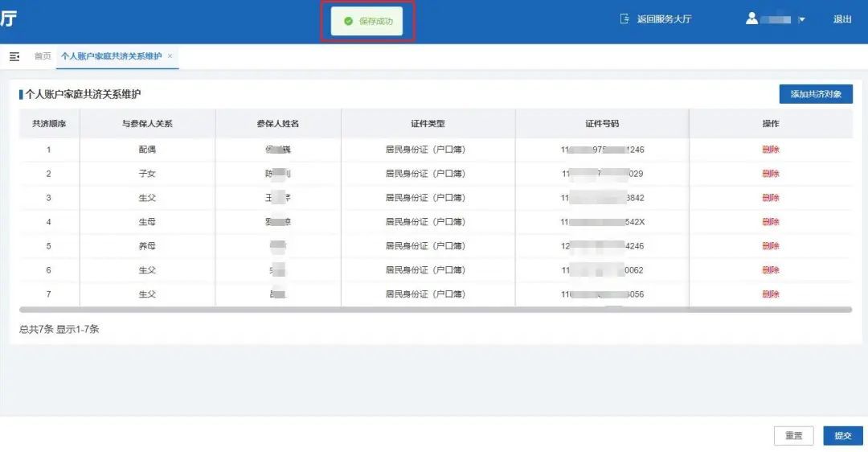Click 退出 to log out
Viewport: 868px width, 452px height.
pyautogui.click(x=841, y=19)
